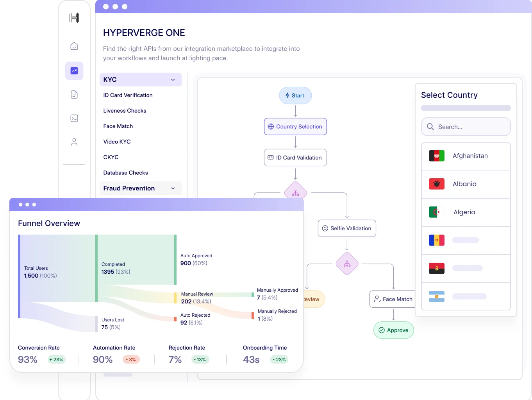Select Afghanistan from the country list
This screenshot has width=532, height=400.
466,156
